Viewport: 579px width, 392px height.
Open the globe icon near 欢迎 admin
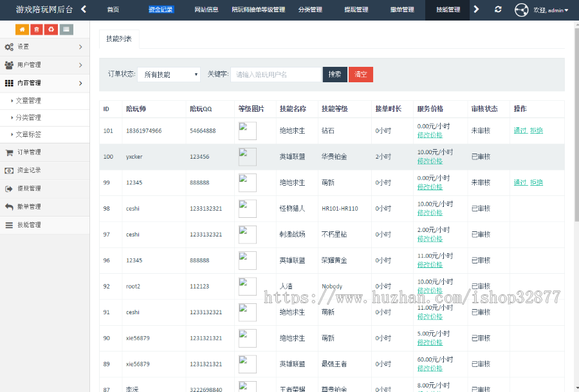[521, 10]
